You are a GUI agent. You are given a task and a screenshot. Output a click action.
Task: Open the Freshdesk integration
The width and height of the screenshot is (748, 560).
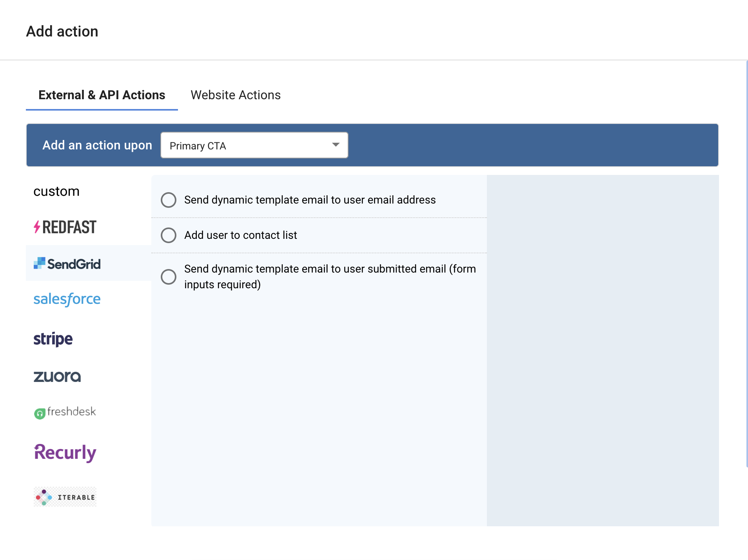pyautogui.click(x=65, y=412)
